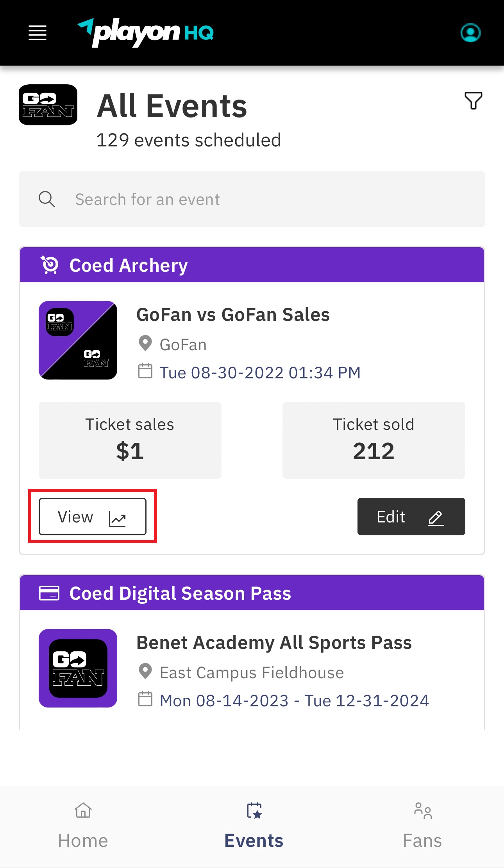Open the hamburger navigation menu
This screenshot has height=868, width=504.
37,33
